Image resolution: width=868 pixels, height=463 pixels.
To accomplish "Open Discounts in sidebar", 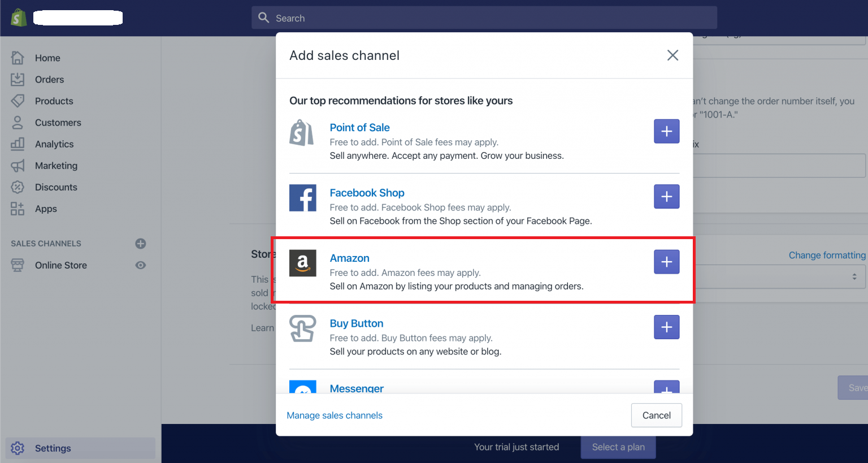I will point(56,187).
